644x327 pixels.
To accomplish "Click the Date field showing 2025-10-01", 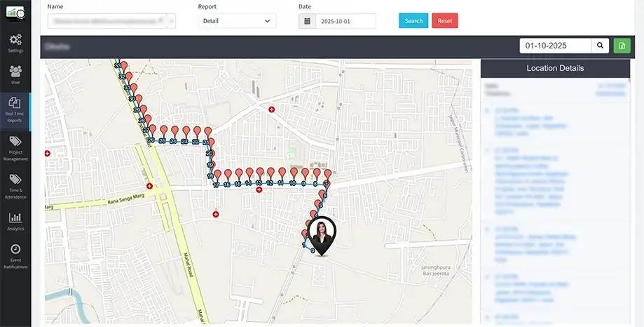I will [345, 21].
